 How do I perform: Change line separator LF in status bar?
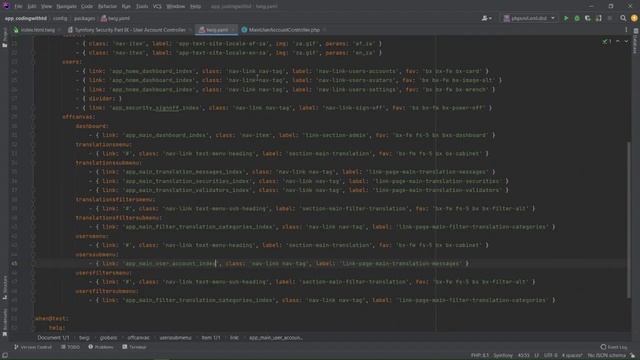click(x=536, y=356)
